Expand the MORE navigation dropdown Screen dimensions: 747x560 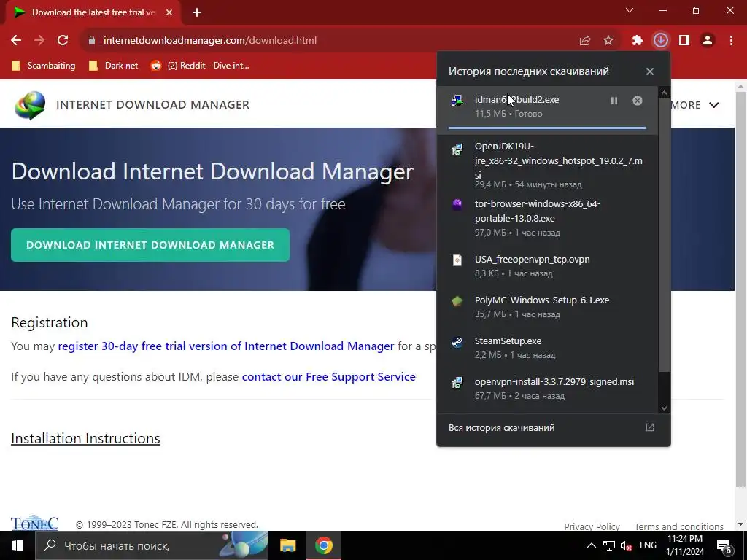click(x=694, y=105)
